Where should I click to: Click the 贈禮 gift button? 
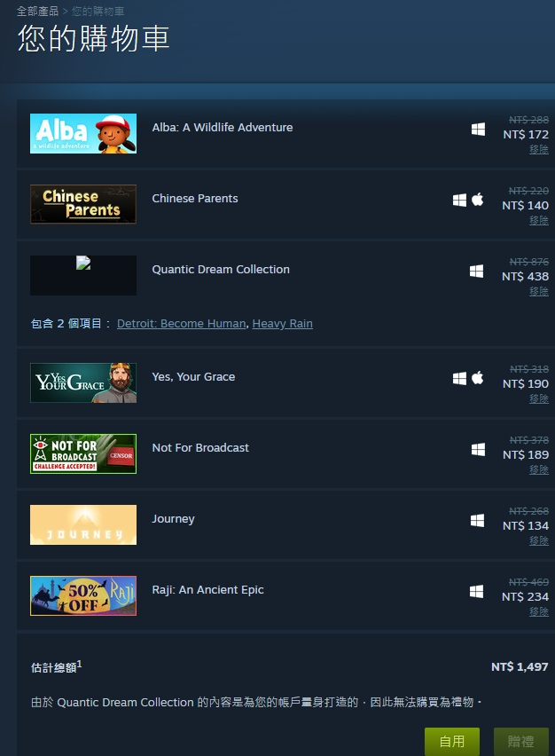(x=521, y=742)
